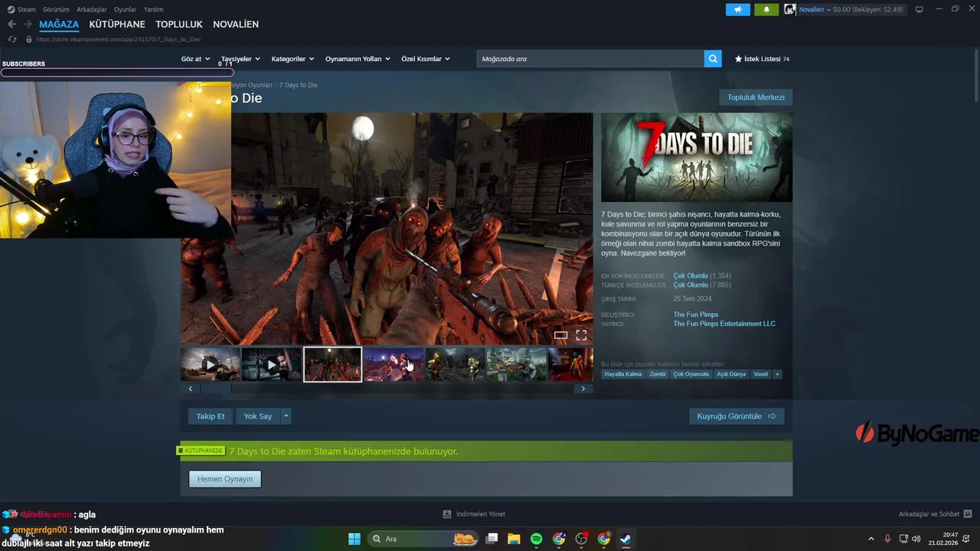Image resolution: width=980 pixels, height=551 pixels.
Task: Click the store search magnifier button
Action: [x=713, y=59]
